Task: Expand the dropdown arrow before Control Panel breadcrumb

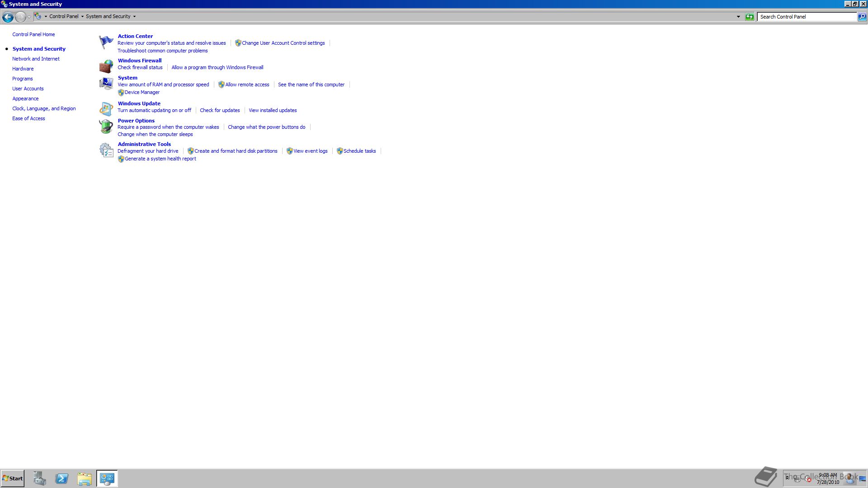Action: [46, 16]
